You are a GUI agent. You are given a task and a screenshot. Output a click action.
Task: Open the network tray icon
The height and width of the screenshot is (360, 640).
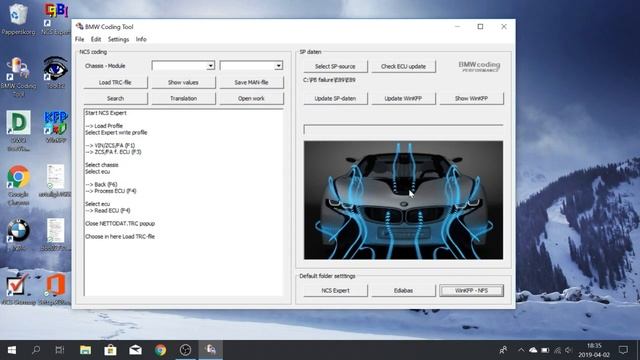point(557,350)
